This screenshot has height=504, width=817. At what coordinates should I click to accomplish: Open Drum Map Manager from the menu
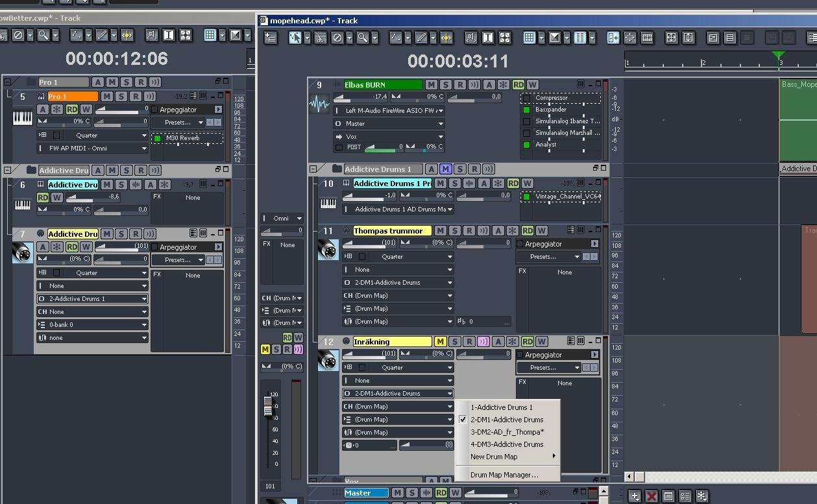[x=504, y=475]
